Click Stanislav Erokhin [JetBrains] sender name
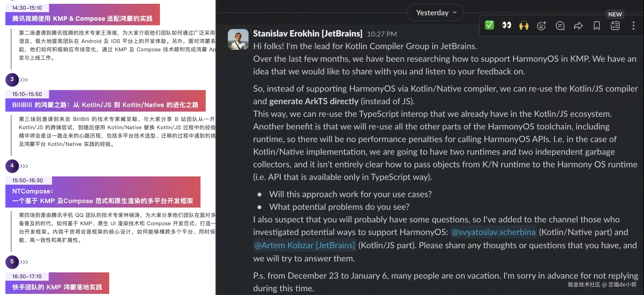Image resolution: width=644 pixels, height=295 pixels. [307, 34]
